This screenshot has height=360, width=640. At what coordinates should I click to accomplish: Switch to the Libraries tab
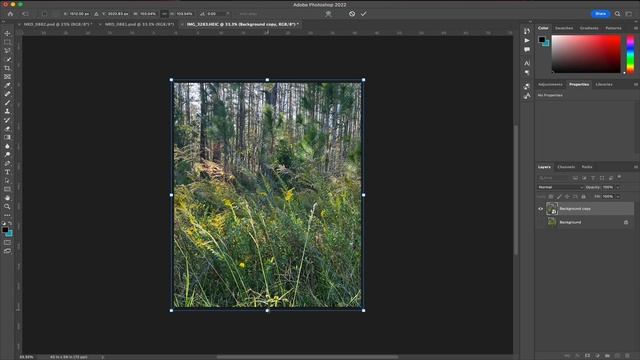coord(604,84)
